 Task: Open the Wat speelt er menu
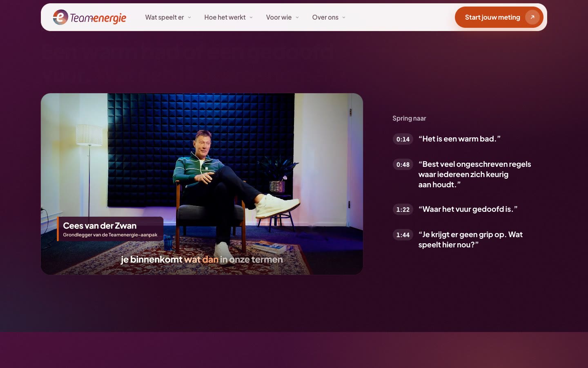point(168,17)
